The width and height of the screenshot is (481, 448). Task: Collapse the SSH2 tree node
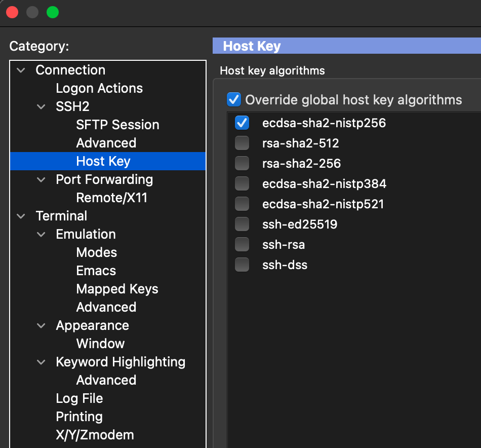(42, 107)
